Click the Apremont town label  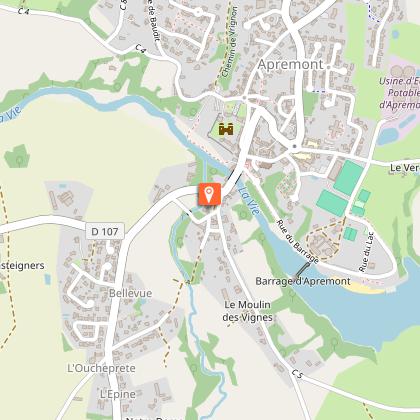291,65
